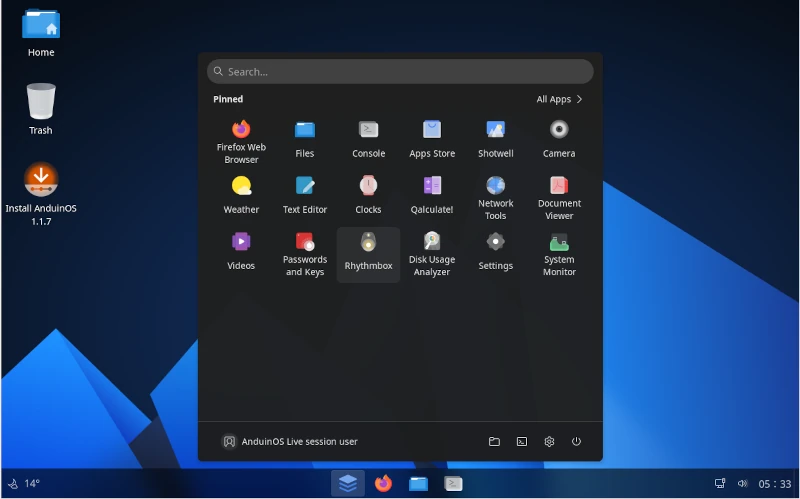Open settings via menu footer gear icon
This screenshot has width=800, height=499.
pos(549,441)
